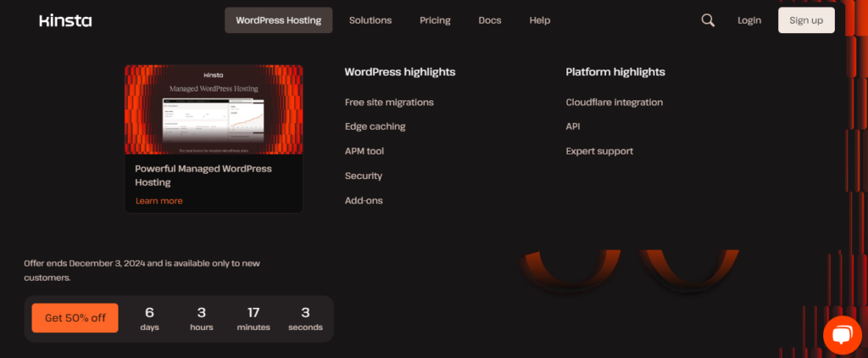868x358 pixels.
Task: Expand the Solutions menu
Action: 370,20
